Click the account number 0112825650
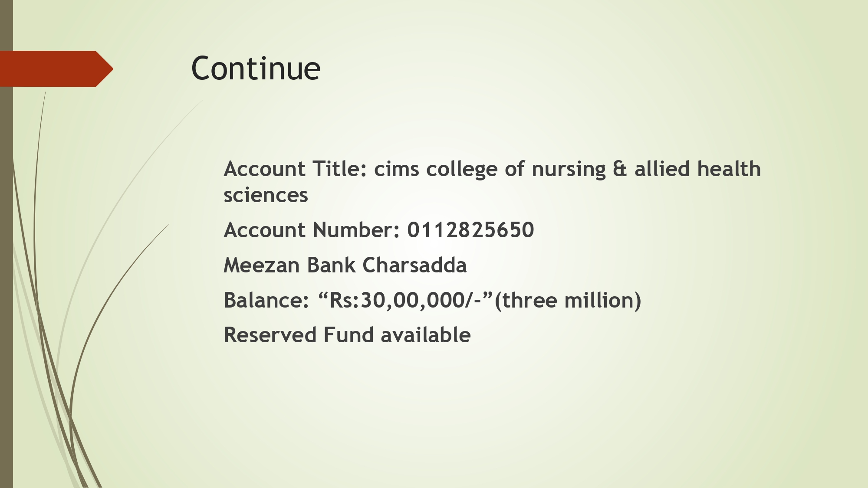This screenshot has height=488, width=868. [470, 230]
